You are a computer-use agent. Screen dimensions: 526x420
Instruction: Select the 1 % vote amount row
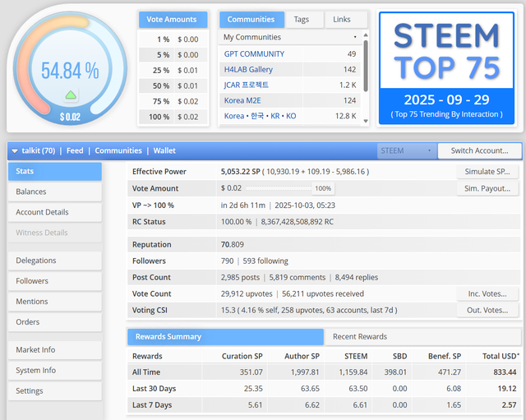click(x=173, y=39)
